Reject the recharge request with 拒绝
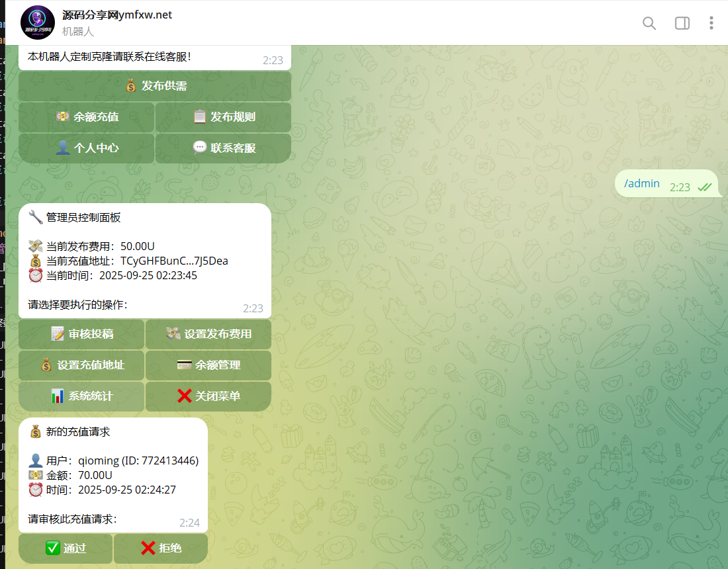Screen dimensions: 728x569 161,548
